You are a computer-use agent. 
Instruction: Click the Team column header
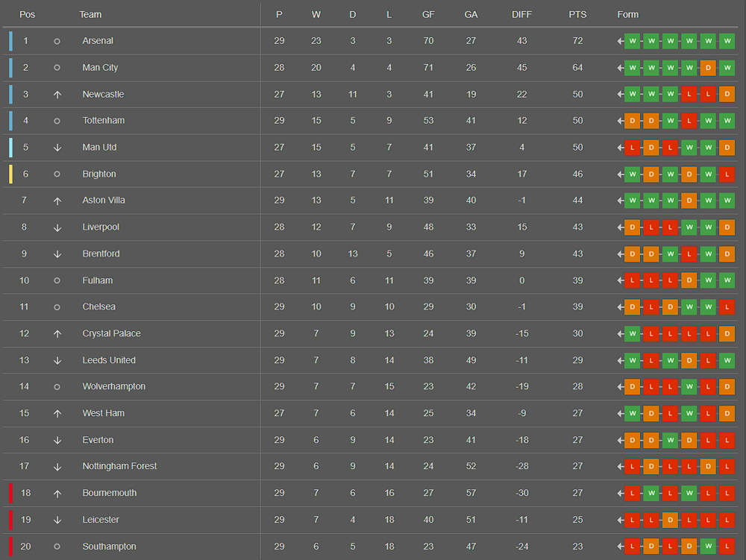pyautogui.click(x=90, y=15)
